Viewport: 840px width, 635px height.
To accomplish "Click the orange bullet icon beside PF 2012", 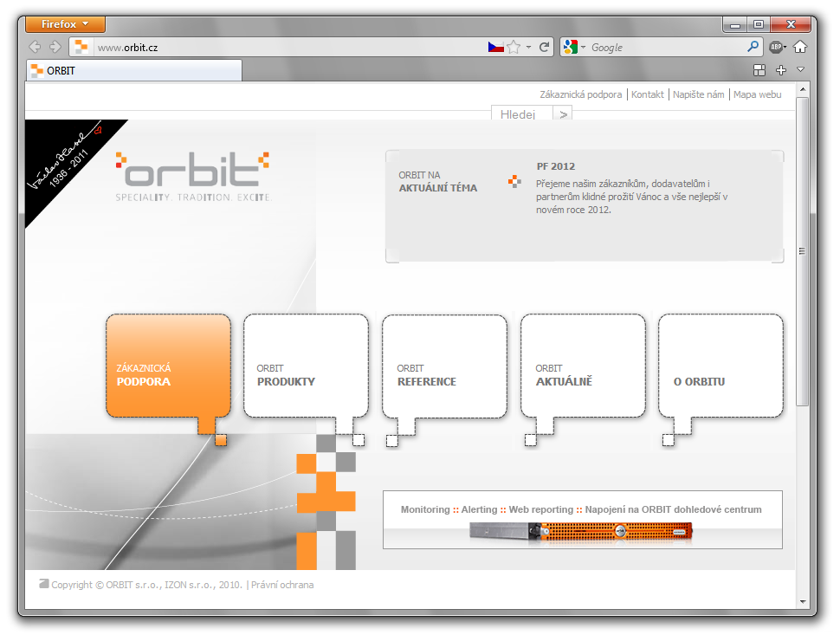I will tap(514, 182).
